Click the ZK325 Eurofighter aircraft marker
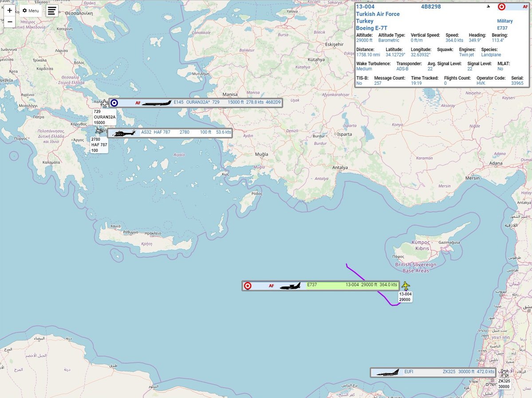 [x=504, y=374]
